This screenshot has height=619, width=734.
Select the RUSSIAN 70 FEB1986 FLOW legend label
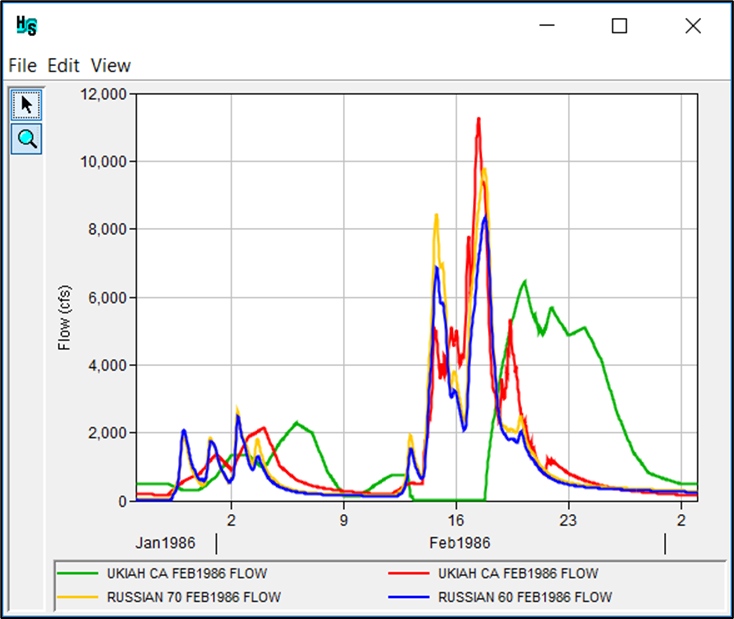193,597
